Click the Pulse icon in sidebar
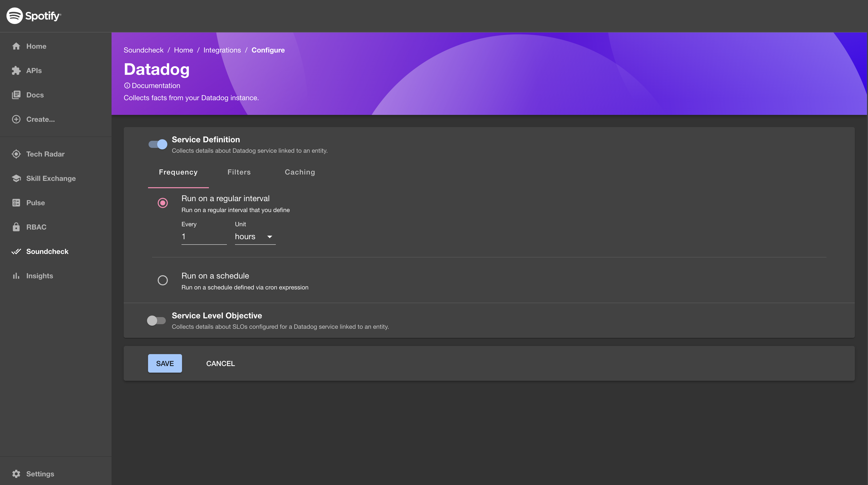868x485 pixels. 16,202
